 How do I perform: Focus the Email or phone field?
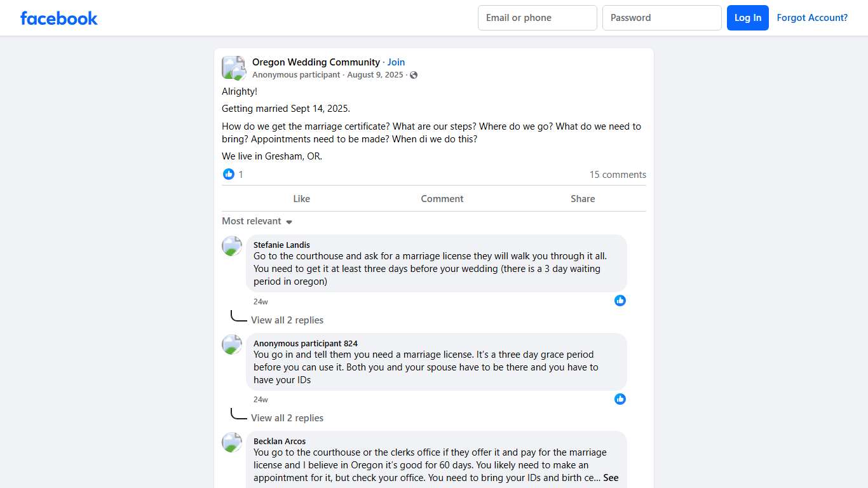[537, 18]
